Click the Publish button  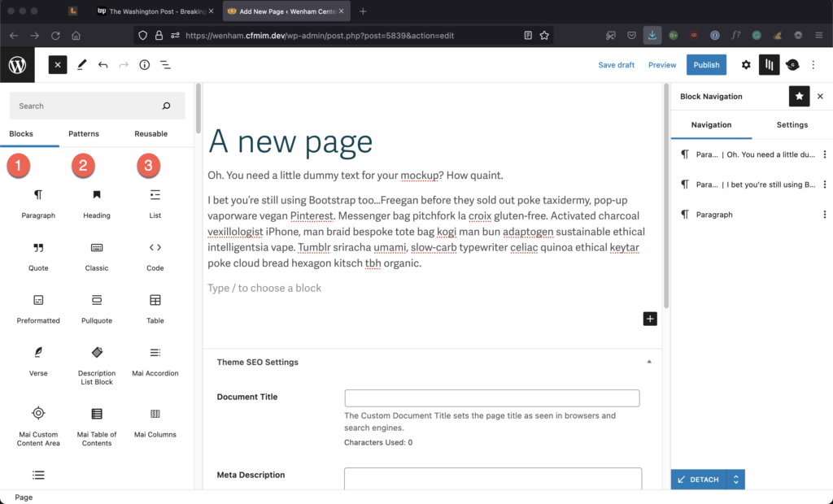(x=706, y=65)
